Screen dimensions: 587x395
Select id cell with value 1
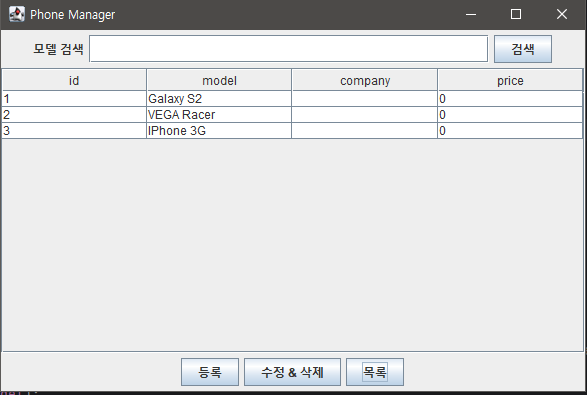coord(74,99)
